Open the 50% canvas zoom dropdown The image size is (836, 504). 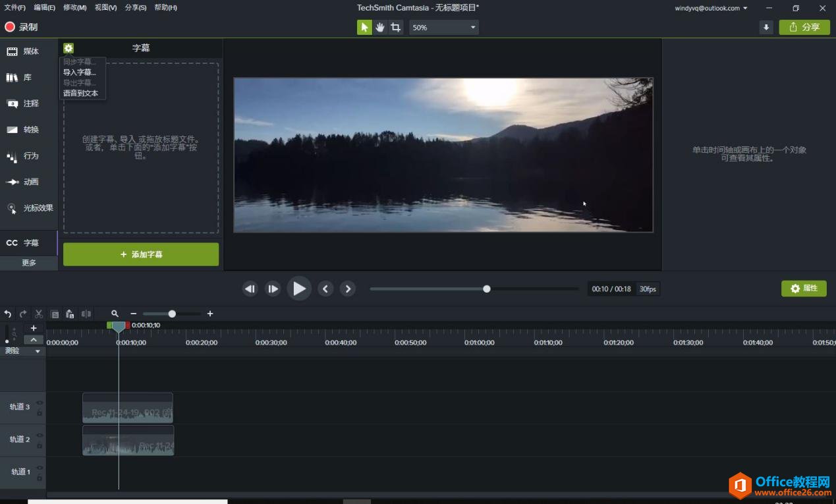(443, 27)
